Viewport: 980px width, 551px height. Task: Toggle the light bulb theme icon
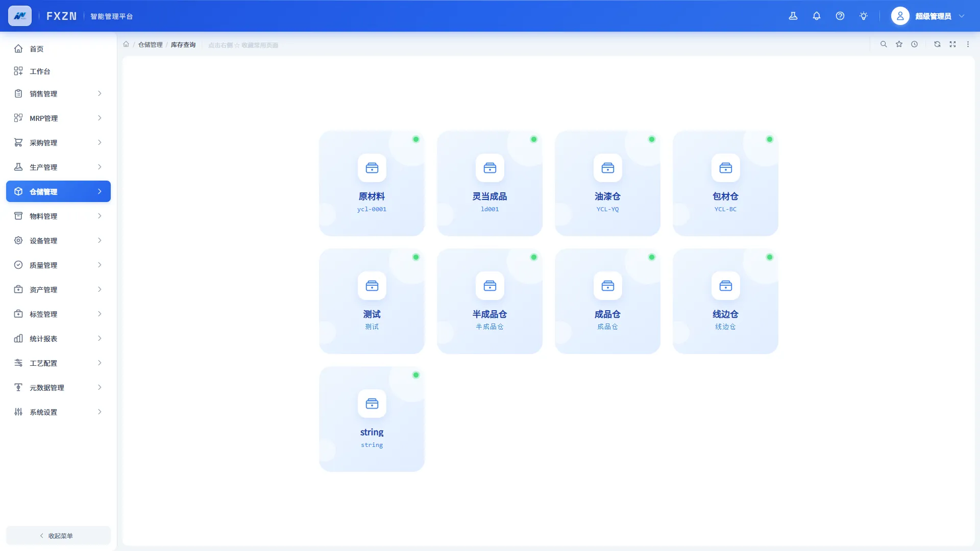coord(864,16)
